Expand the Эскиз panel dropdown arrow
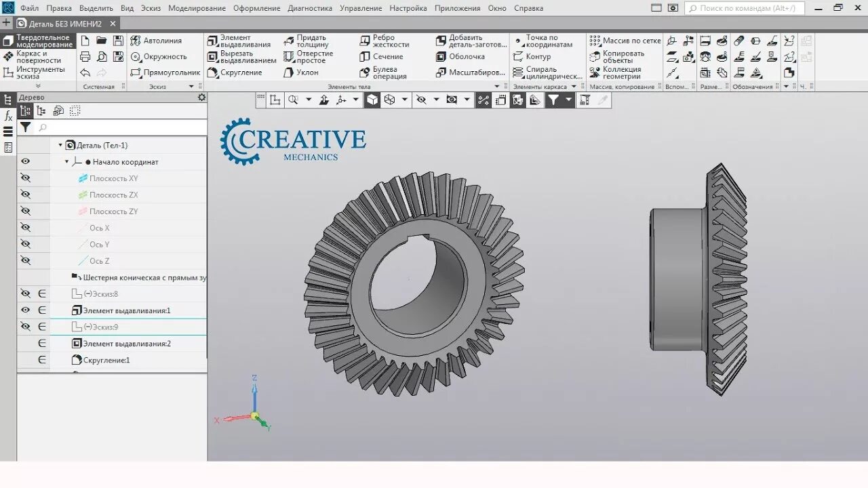Screen dimensions: 868x488 191,87
